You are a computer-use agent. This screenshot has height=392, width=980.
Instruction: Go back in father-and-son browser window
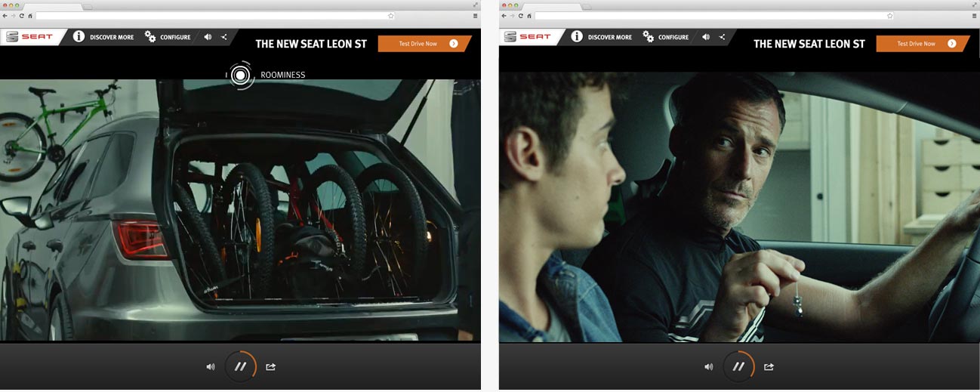click(504, 15)
